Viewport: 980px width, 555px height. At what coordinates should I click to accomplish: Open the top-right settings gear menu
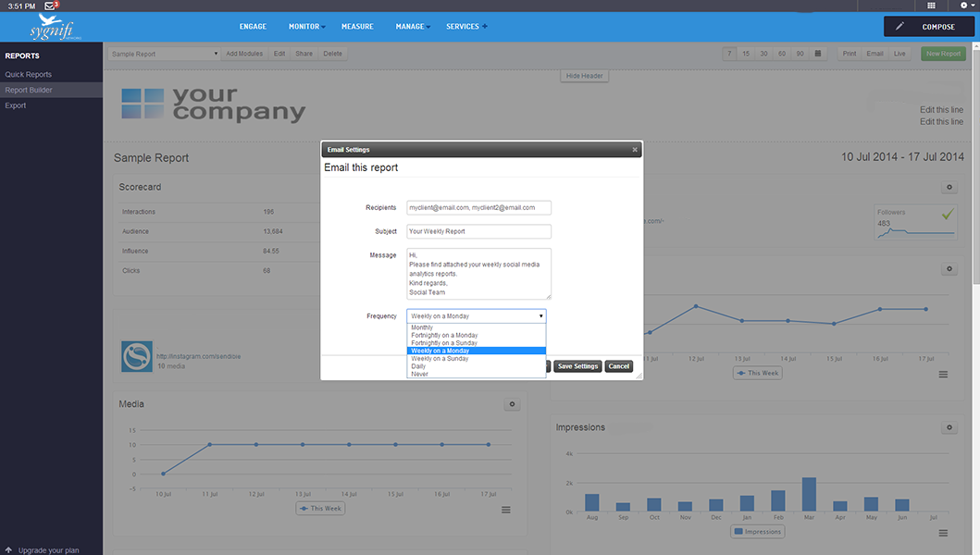click(964, 6)
